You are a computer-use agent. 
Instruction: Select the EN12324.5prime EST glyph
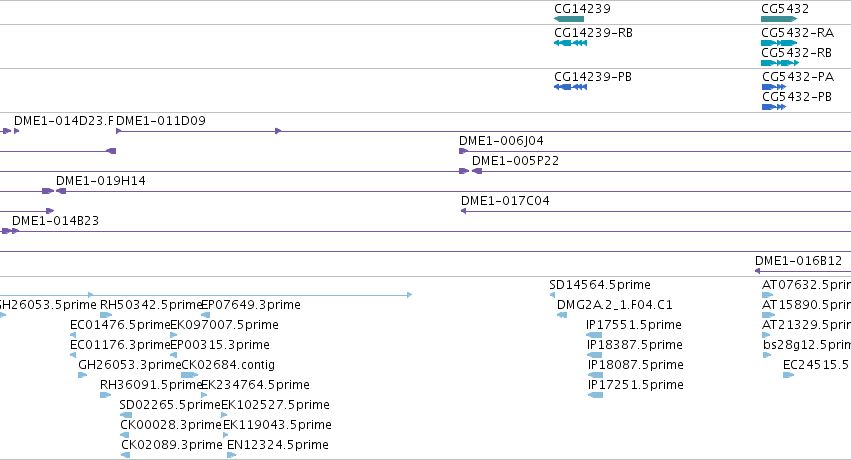pos(231,455)
